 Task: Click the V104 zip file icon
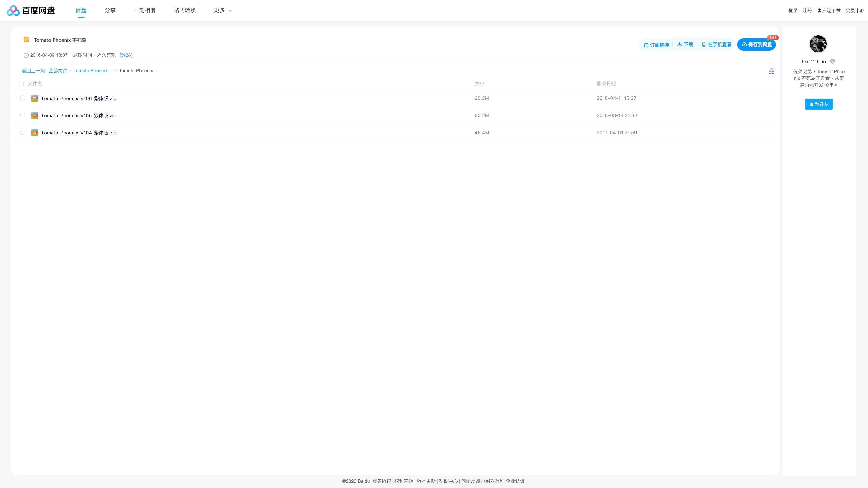tap(34, 133)
